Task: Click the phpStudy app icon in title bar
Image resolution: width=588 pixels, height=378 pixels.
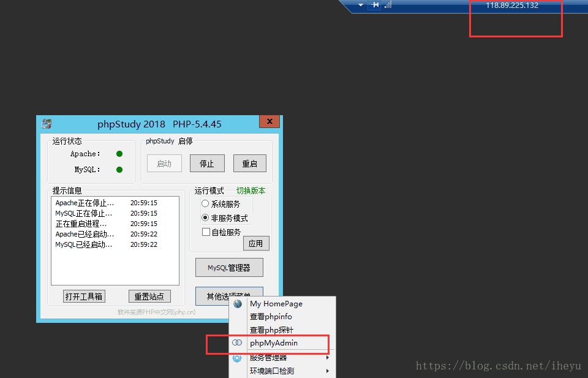Action: coord(47,123)
